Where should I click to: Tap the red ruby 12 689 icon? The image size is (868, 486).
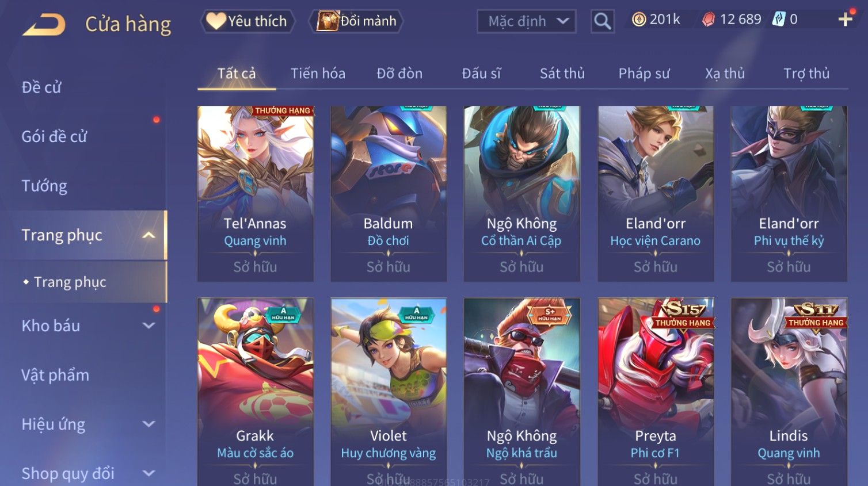coord(709,20)
